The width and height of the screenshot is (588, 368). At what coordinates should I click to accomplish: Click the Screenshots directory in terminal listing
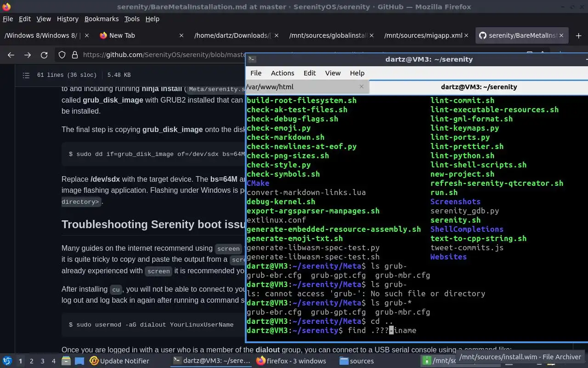(x=455, y=201)
